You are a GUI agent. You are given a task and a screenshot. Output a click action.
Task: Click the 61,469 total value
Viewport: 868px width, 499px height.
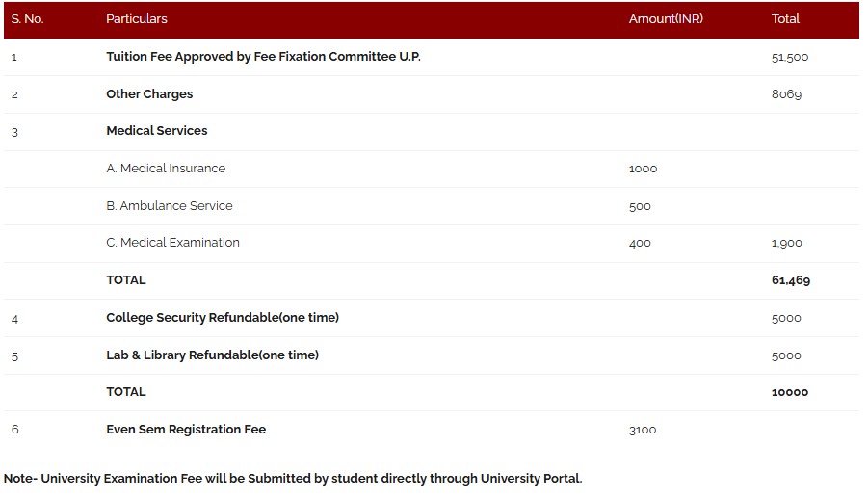[791, 280]
